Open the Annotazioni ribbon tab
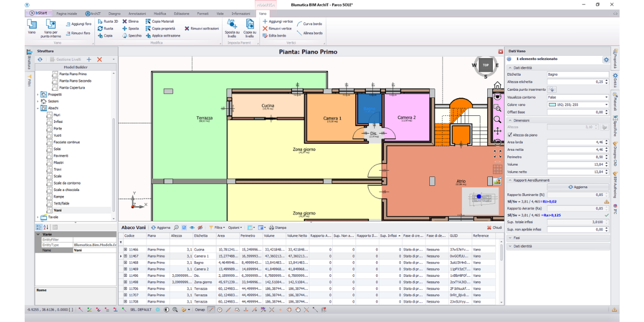Screen dimensions: 644x322 [137, 13]
